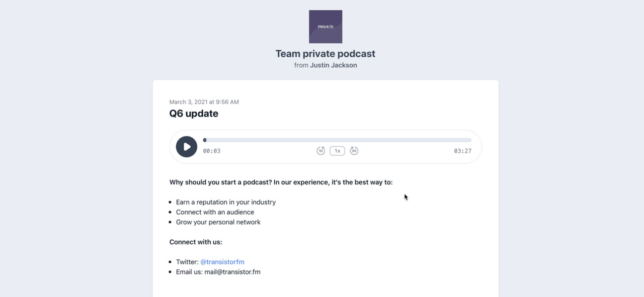This screenshot has height=297, width=644.
Task: Seek ahead using the progress bar
Action: click(337, 140)
